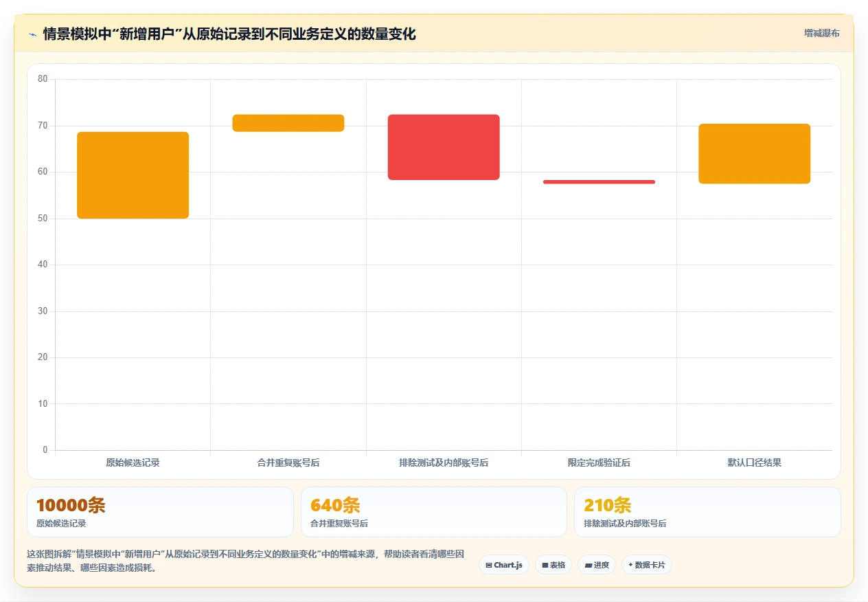Click the thin red 限定完成验证后 bar

tap(599, 182)
